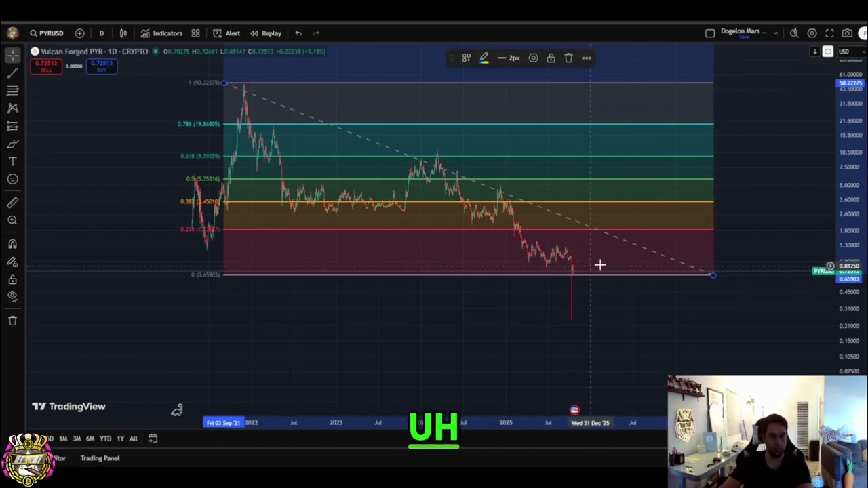
Task: Enter fullscreen mode
Action: tap(829, 33)
